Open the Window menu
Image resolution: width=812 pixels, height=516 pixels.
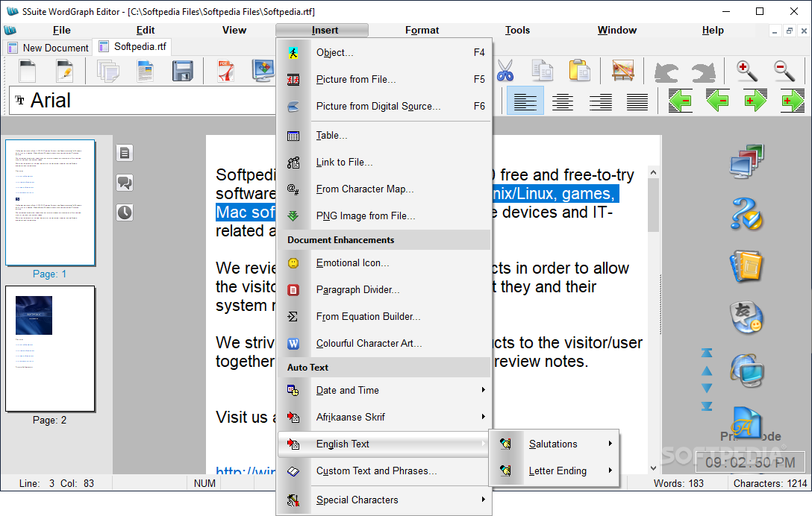click(x=616, y=30)
